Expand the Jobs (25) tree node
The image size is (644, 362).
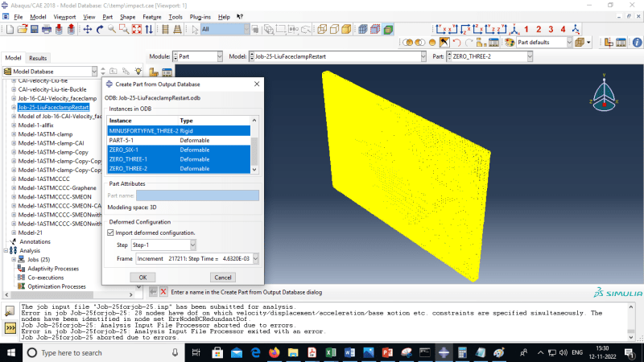[x=14, y=259]
